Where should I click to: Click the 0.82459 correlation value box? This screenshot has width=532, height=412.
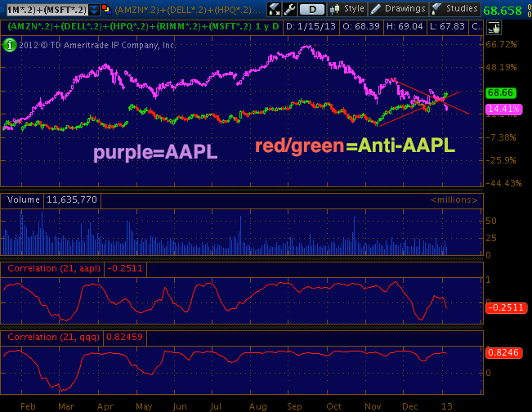click(124, 337)
